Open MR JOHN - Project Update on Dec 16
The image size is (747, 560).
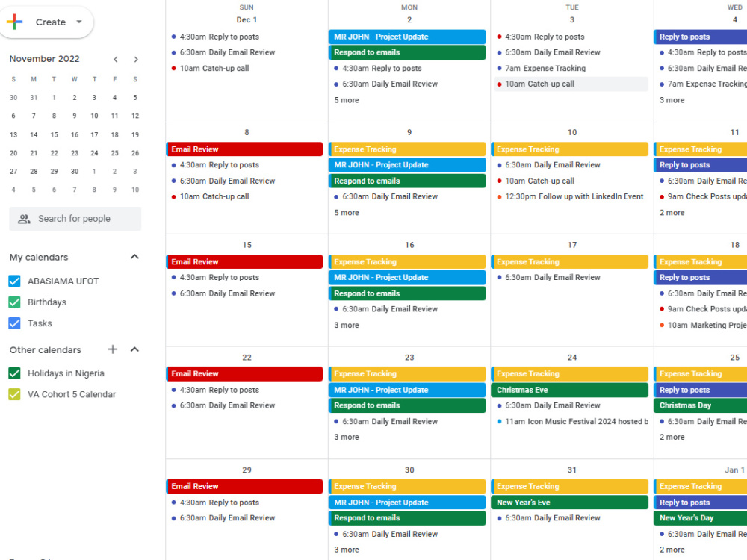(407, 277)
